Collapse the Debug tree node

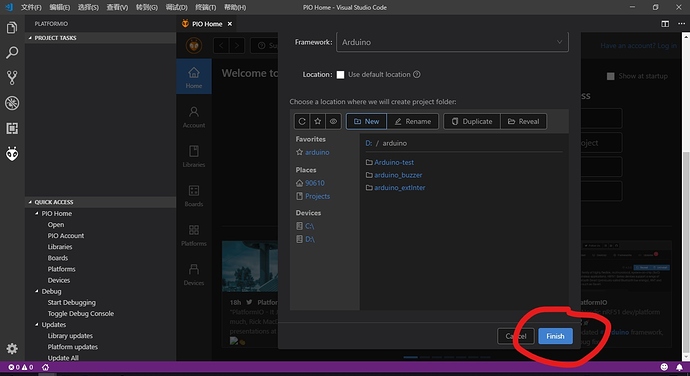[37, 291]
